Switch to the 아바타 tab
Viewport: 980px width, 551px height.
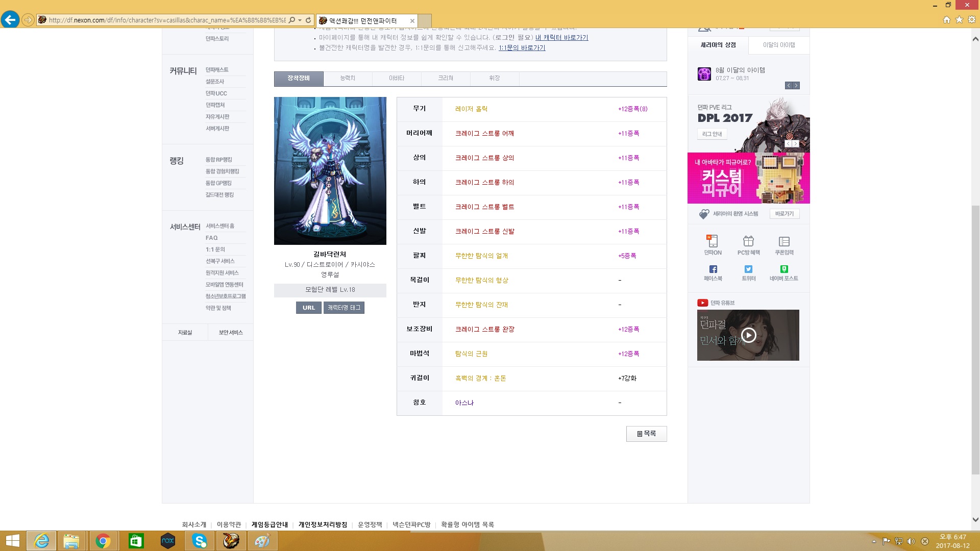(x=397, y=79)
